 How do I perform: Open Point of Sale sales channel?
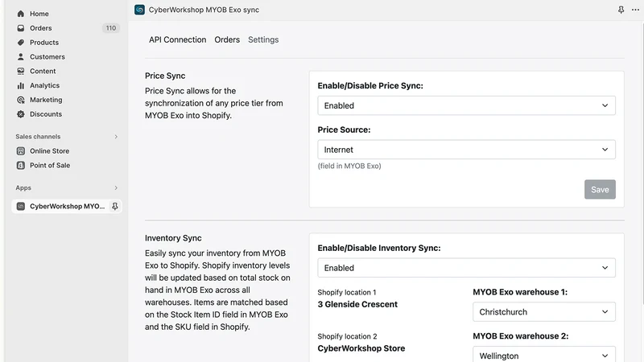tap(50, 166)
